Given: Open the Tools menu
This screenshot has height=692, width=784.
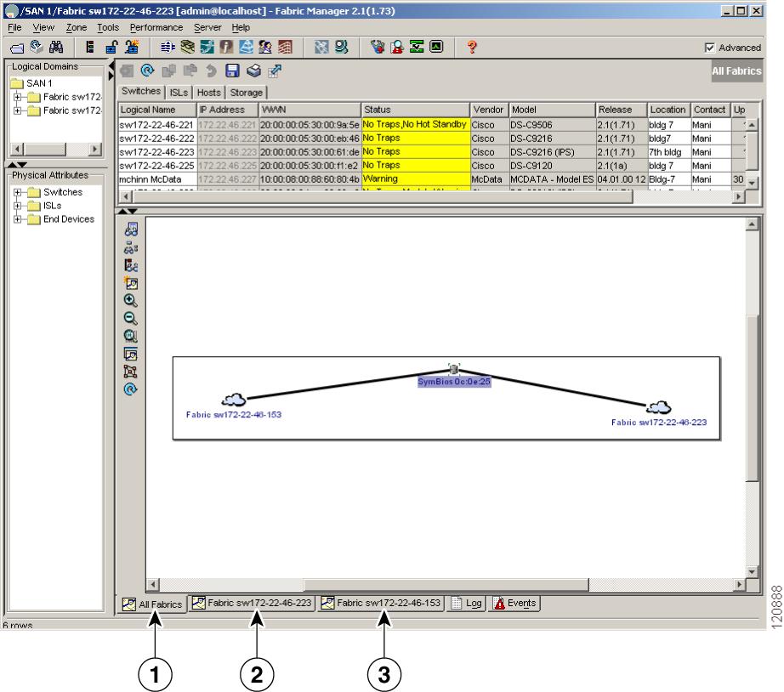Looking at the screenshot, I should [108, 27].
